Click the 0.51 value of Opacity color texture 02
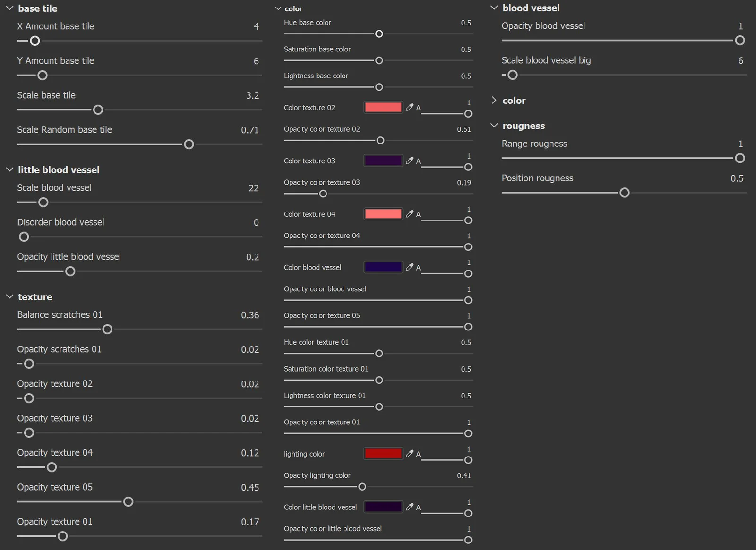The image size is (756, 550). (464, 129)
